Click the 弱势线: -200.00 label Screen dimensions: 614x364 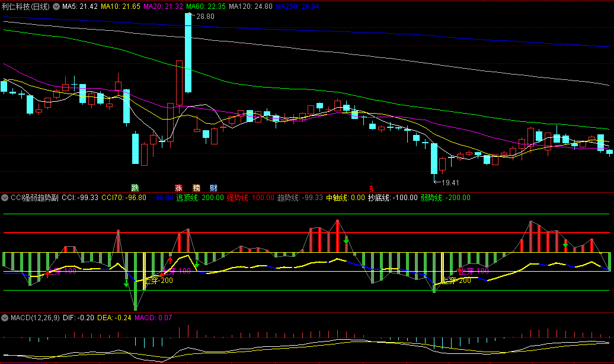coord(445,198)
